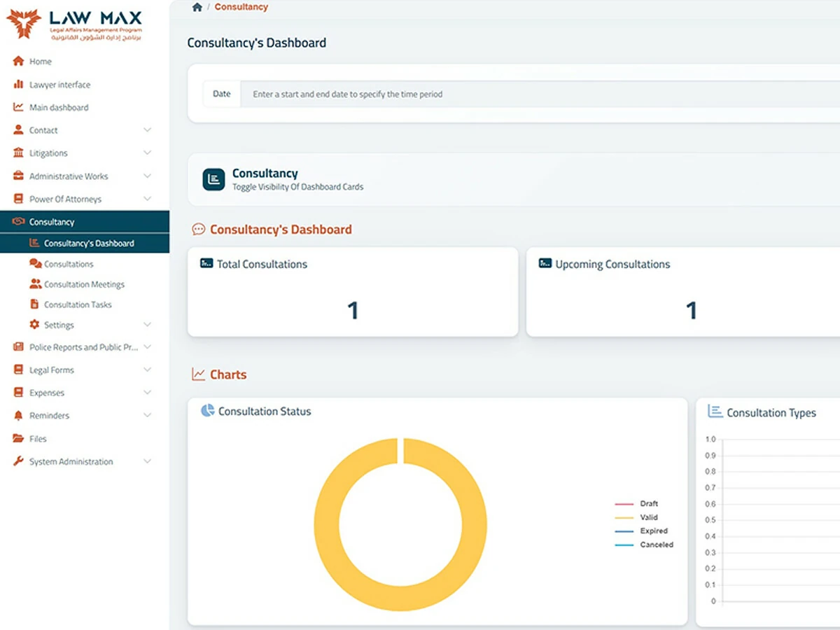Select Consultancy's Dashboard in the sidebar

coord(85,243)
